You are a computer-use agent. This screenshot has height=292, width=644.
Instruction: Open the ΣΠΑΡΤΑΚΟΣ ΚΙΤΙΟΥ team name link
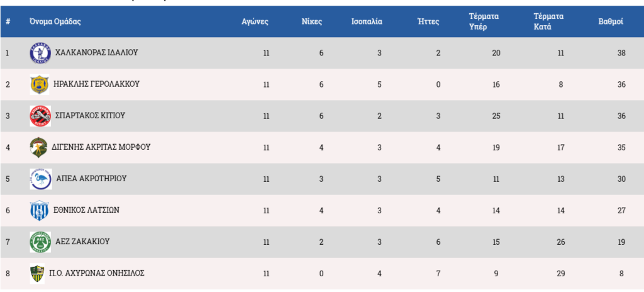pyautogui.click(x=91, y=116)
